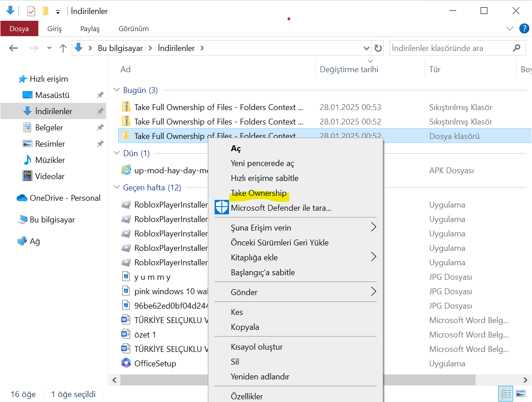Open Help via the blue question mark
The image size is (532, 402).
524,28
